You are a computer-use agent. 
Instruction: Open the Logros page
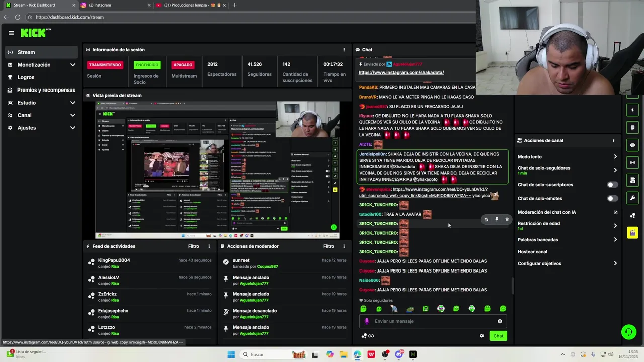42,77
